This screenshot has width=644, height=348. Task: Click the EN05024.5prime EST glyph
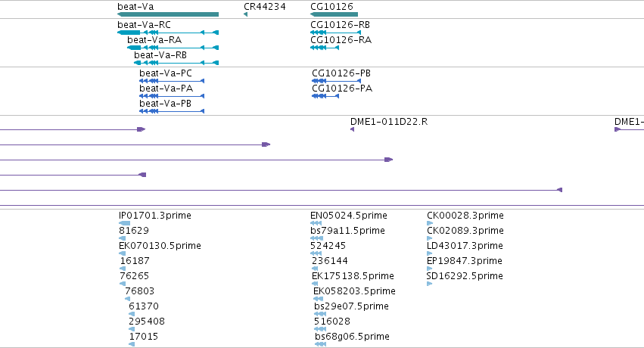point(316,223)
